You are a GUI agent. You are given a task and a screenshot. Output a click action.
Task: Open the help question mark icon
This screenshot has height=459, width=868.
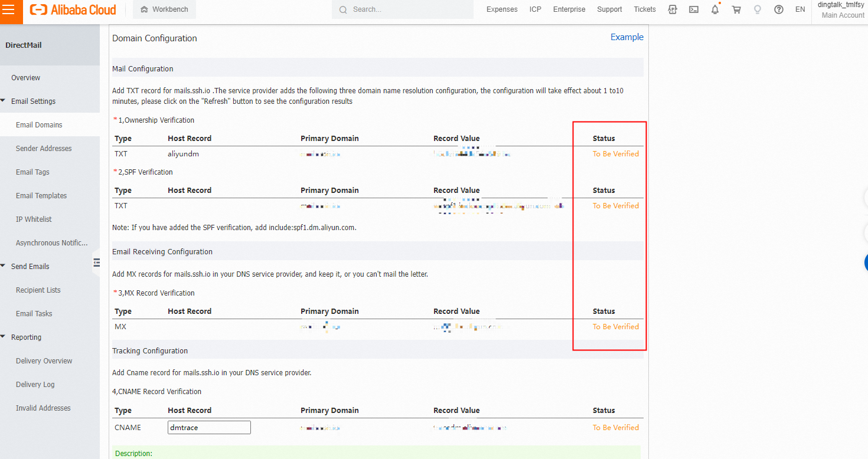(x=779, y=9)
